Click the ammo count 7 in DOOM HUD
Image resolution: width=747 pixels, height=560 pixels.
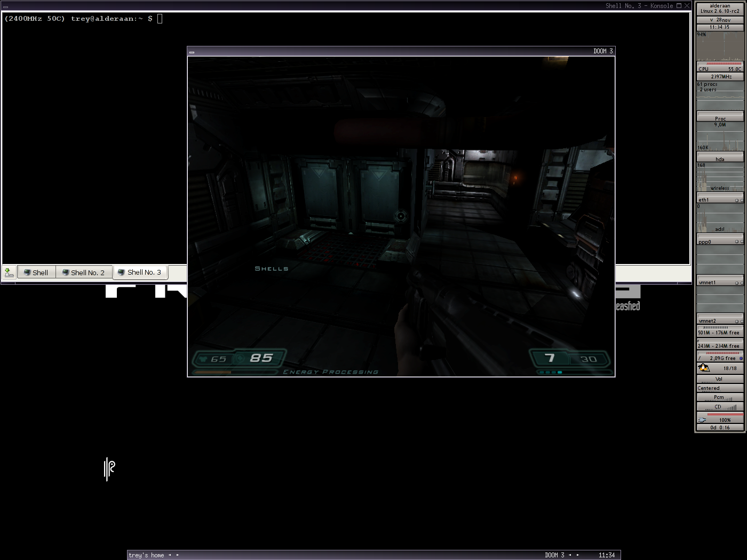pos(550,358)
